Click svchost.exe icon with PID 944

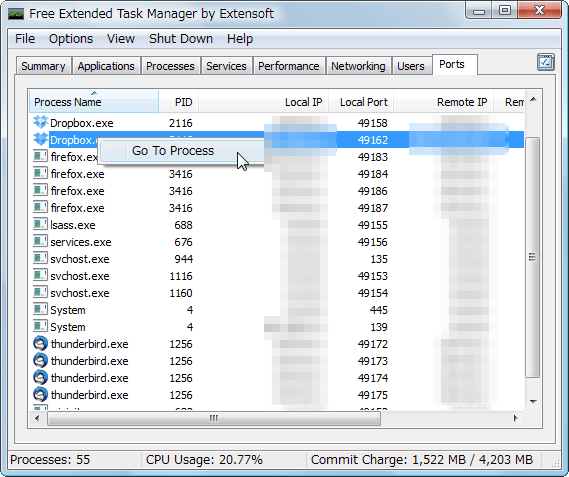(x=40, y=259)
